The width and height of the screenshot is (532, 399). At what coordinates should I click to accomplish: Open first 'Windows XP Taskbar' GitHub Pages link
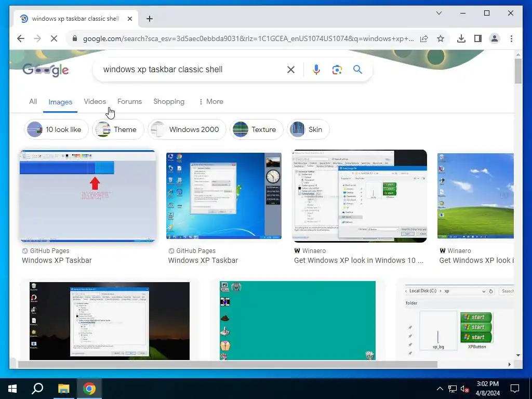pos(57,260)
